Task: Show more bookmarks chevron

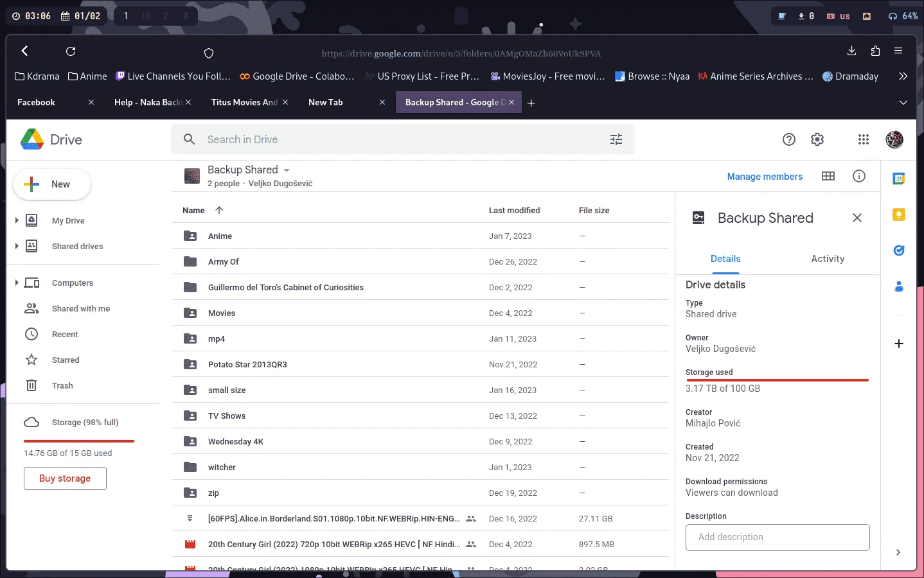Action: [903, 76]
